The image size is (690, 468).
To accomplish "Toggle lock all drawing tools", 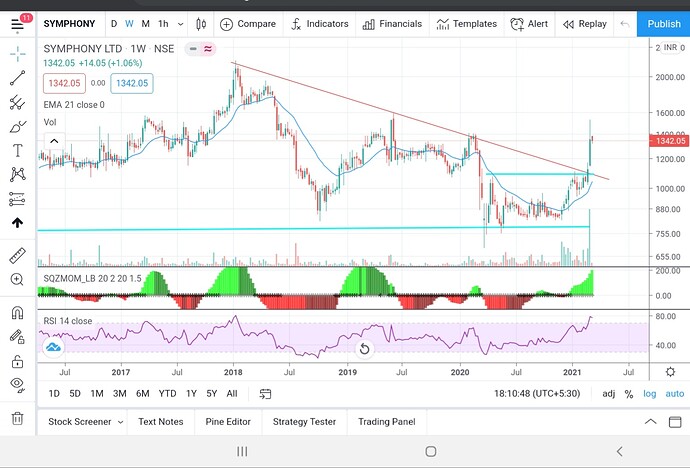I will point(17,361).
